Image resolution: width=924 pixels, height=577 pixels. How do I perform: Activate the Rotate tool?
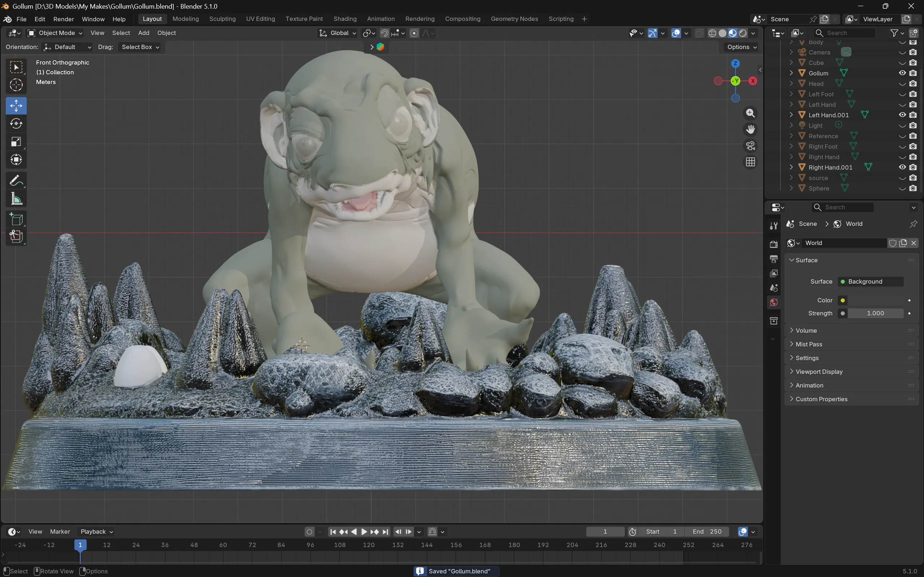coord(16,124)
